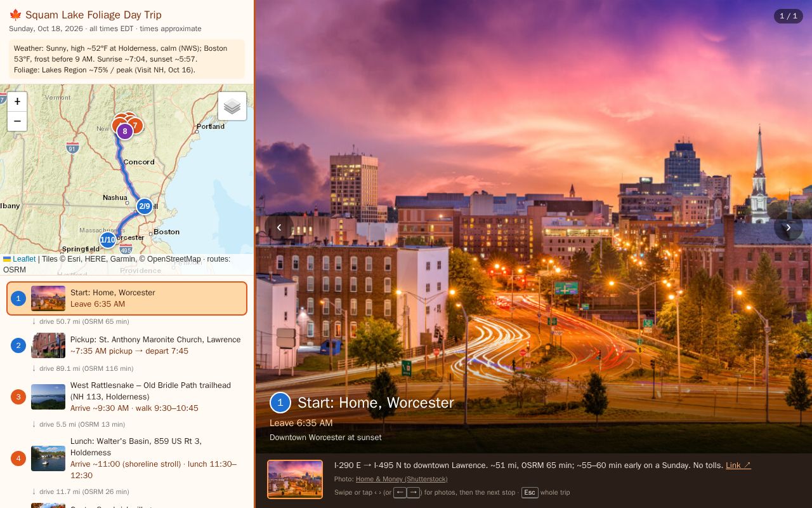812x508 pixels.
Task: Click the Esc key hint for whole trip
Action: tap(530, 492)
